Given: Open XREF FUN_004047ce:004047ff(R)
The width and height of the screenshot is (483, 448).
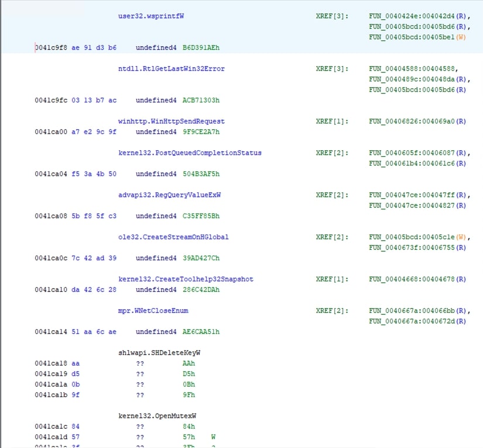Looking at the screenshot, I should (x=417, y=195).
